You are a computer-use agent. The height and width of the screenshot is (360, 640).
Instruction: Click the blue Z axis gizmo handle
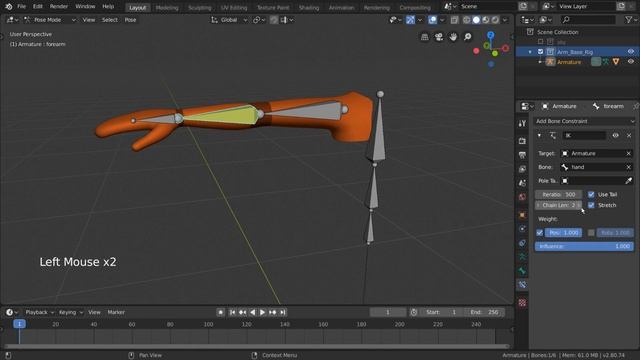[491, 35]
